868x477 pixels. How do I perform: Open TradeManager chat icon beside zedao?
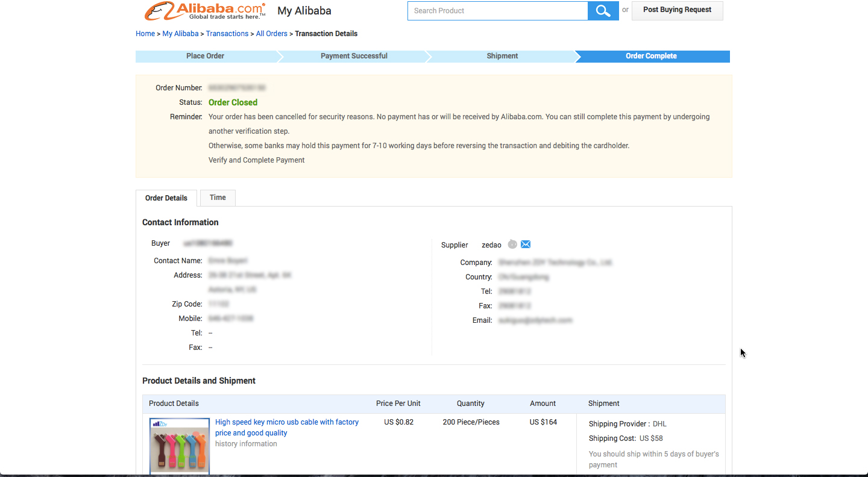pos(512,244)
